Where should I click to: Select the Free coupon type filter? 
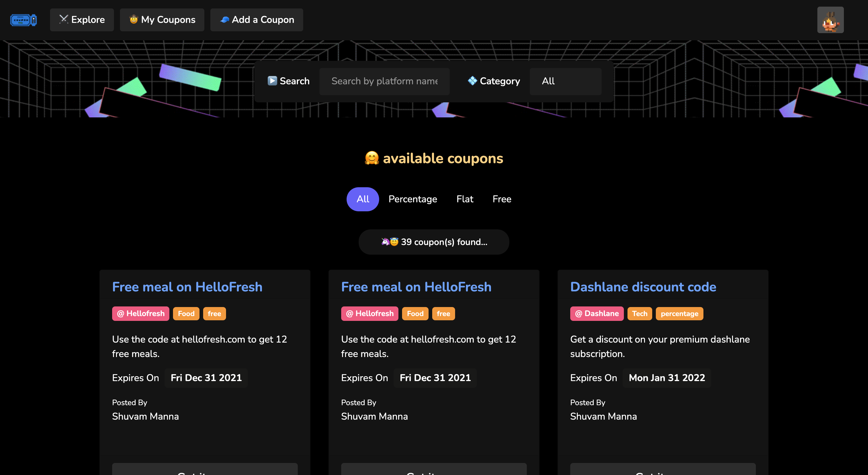tap(502, 199)
